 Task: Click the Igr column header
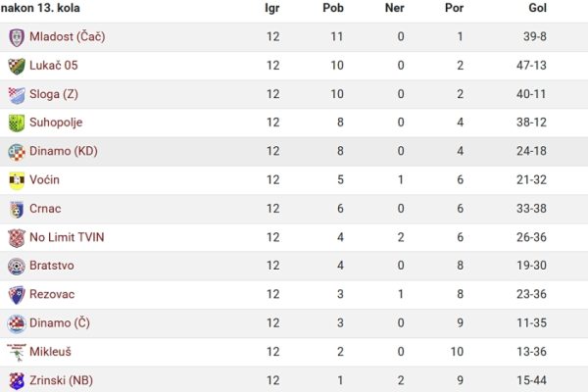tap(271, 8)
